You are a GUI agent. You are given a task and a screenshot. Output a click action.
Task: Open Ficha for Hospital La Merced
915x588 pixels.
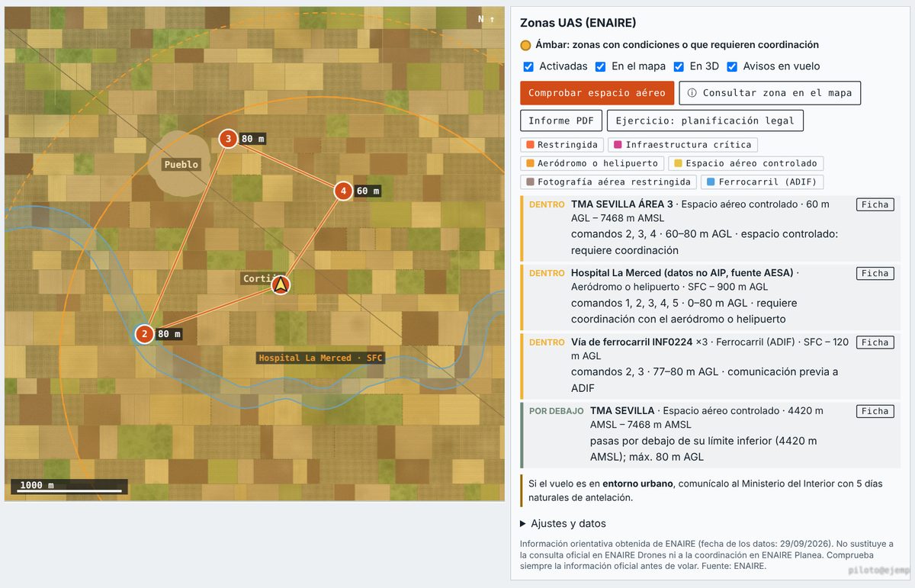(875, 273)
